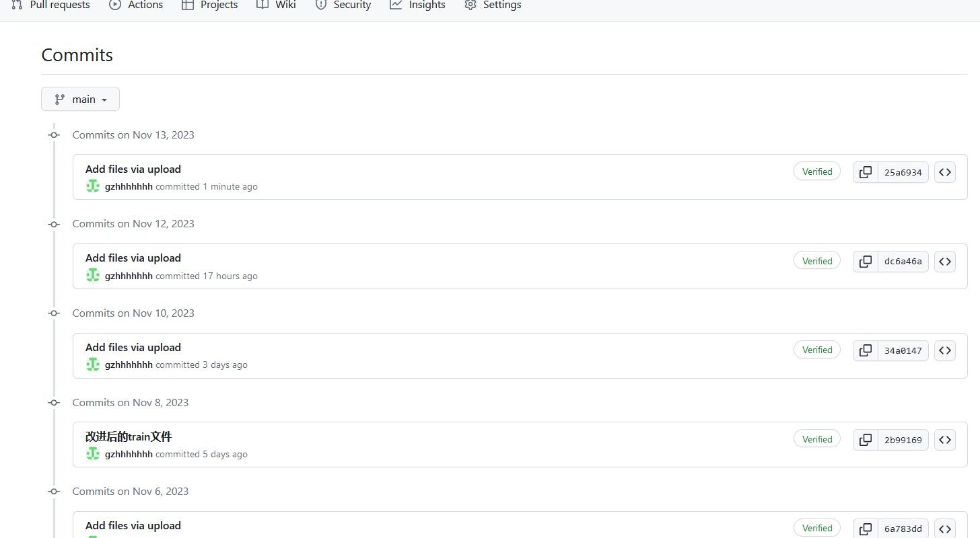Click the 'Commits on Nov 12, 2023' heading
980x538 pixels.
133,224
